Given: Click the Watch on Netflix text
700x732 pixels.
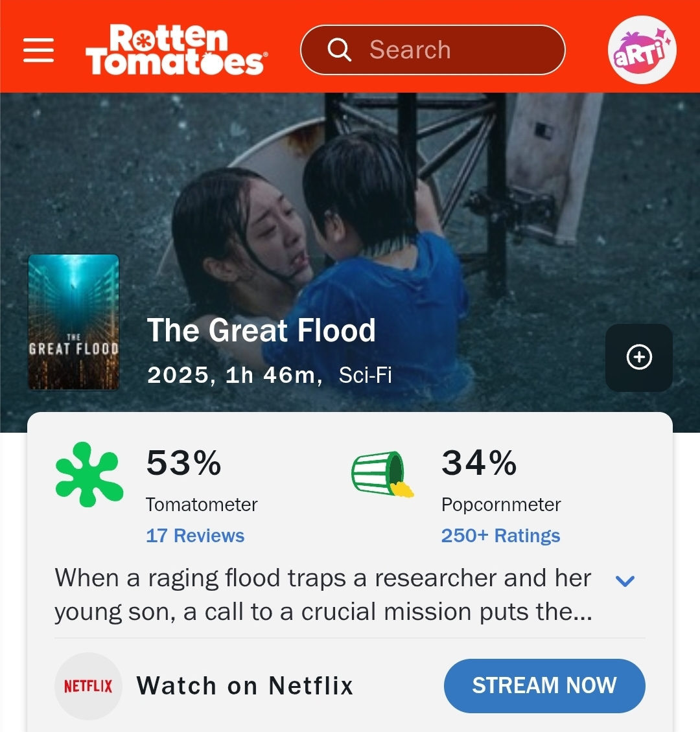Looking at the screenshot, I should tap(245, 686).
